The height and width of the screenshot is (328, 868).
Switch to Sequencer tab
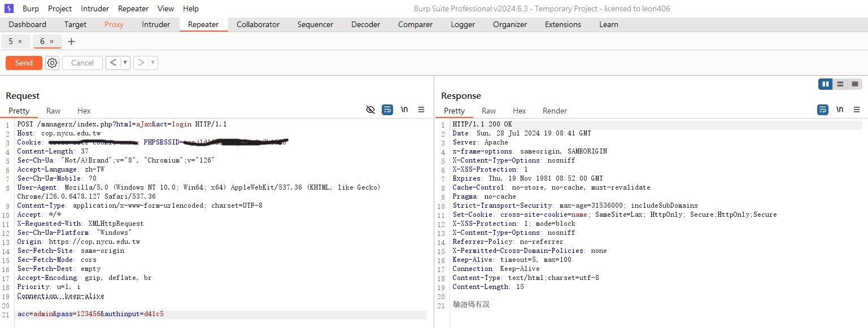click(315, 24)
